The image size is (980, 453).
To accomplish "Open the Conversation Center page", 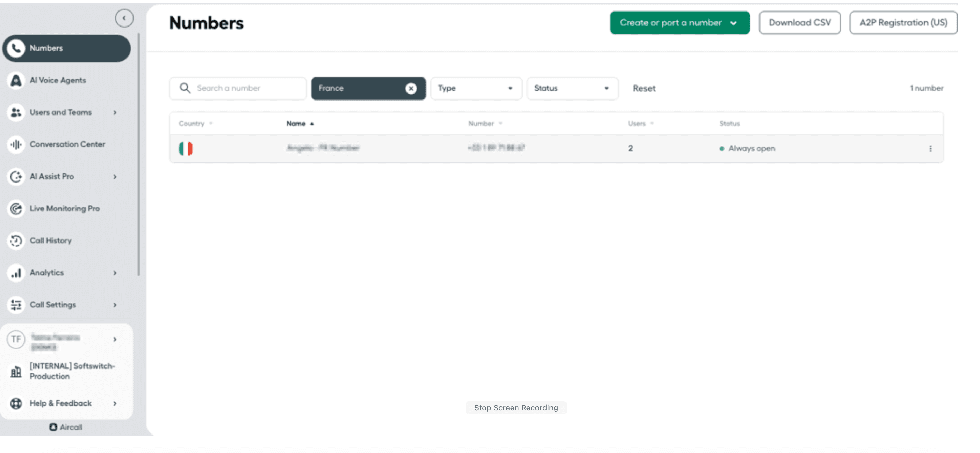I will point(67,144).
